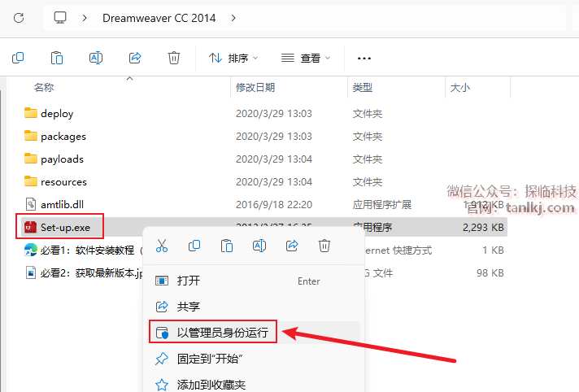Image resolution: width=579 pixels, height=392 pixels.
Task: Click the amtlib.dll file icon
Action: coord(31,204)
